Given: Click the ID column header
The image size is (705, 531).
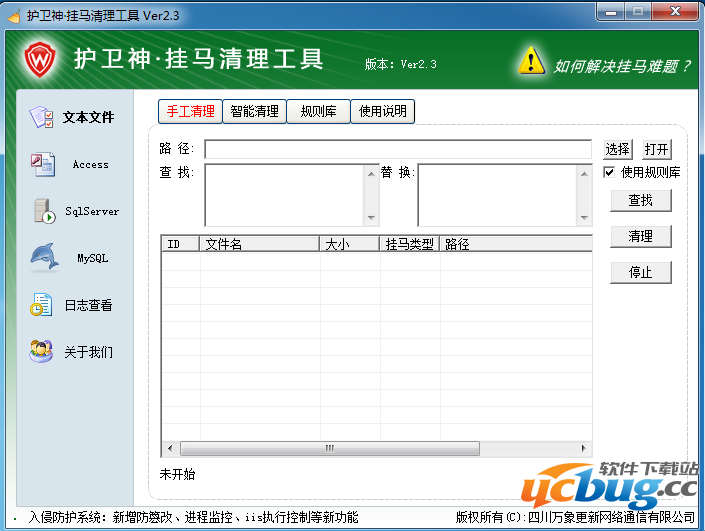Looking at the screenshot, I should 181,244.
